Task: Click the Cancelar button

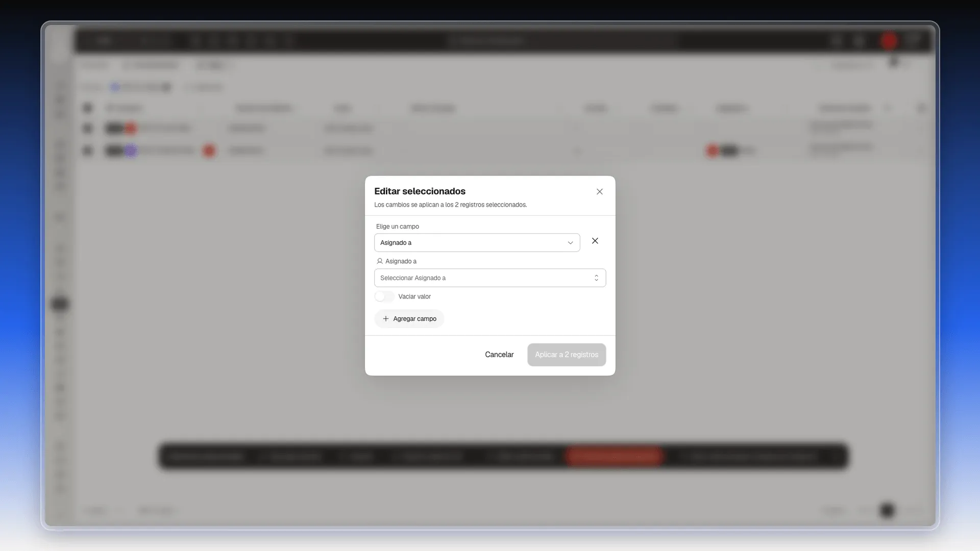Action: (x=499, y=355)
